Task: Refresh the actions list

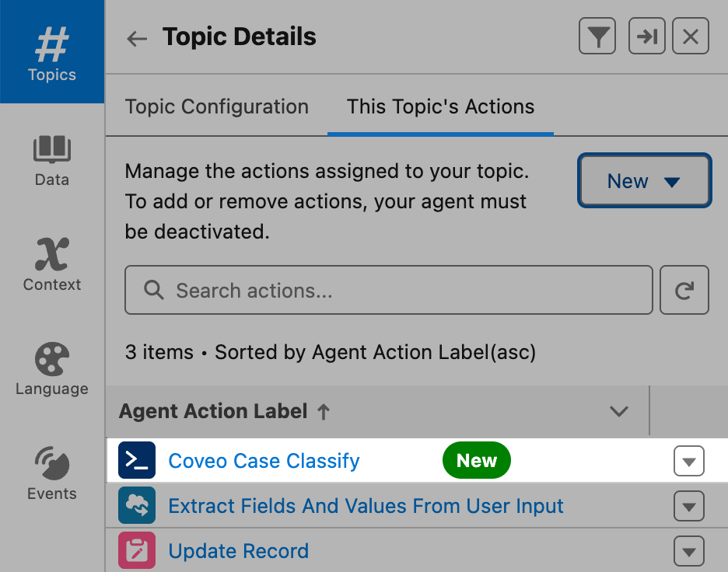Action: tap(684, 290)
